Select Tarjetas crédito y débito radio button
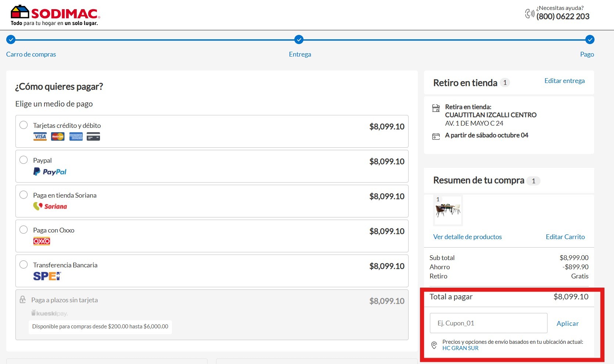 pos(24,125)
